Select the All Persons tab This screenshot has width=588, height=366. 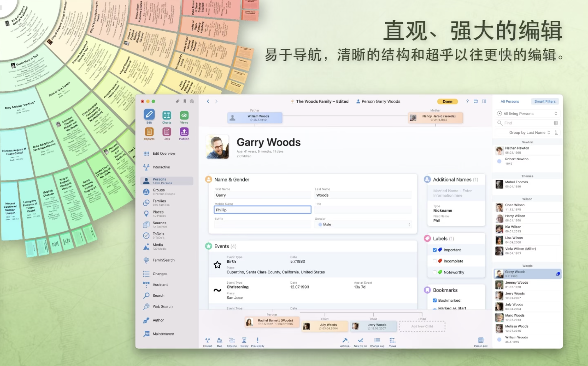tap(510, 101)
